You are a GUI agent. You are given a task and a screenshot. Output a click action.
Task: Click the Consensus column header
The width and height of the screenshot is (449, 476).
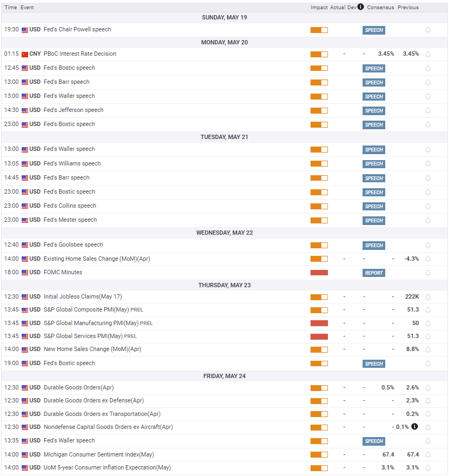tap(380, 7)
